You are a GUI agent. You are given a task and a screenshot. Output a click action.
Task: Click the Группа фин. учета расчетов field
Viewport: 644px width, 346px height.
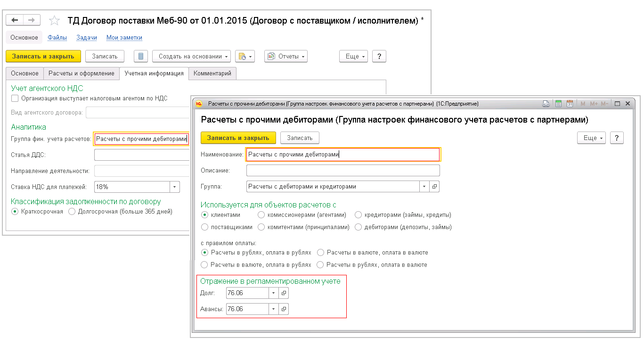(x=141, y=139)
